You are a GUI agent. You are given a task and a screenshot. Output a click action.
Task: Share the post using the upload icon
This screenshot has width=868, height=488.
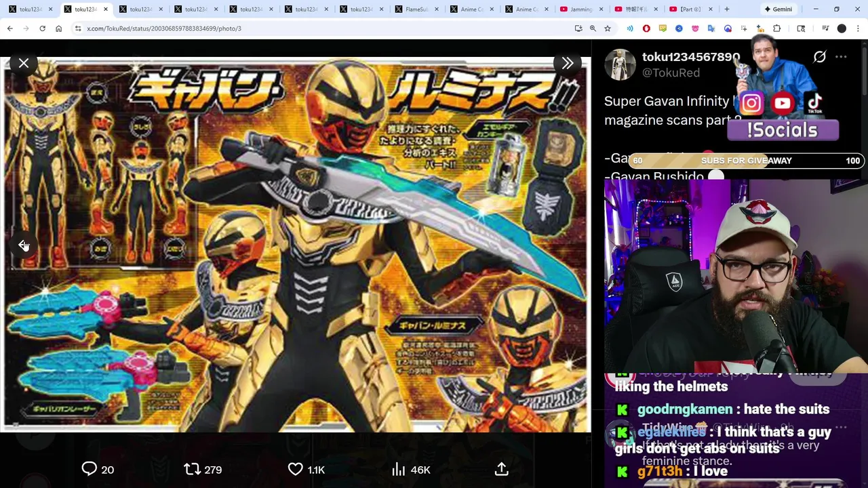[x=502, y=469]
